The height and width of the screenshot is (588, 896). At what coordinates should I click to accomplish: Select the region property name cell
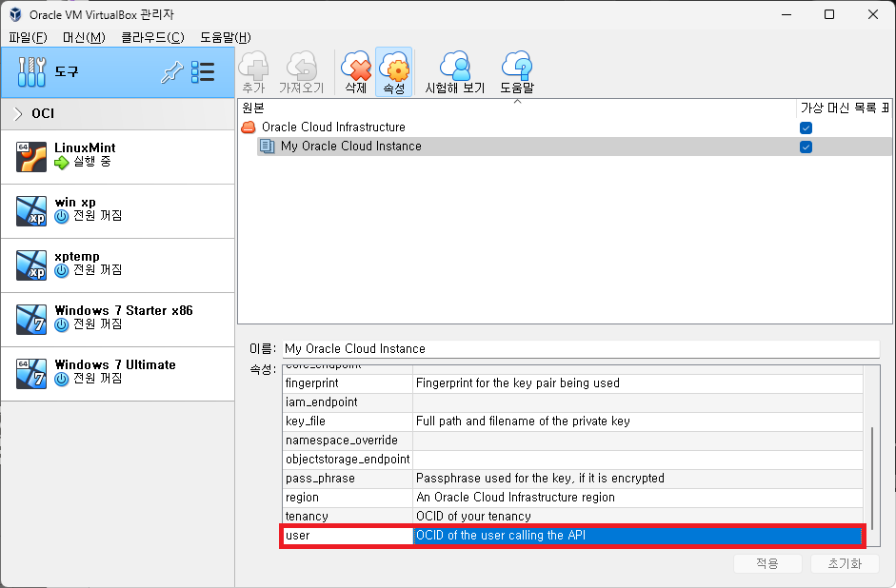point(348,498)
